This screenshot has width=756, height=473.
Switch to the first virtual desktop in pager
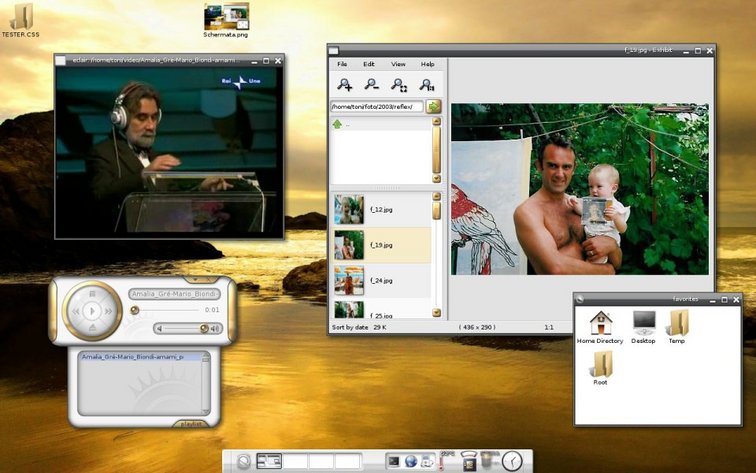tap(269, 461)
